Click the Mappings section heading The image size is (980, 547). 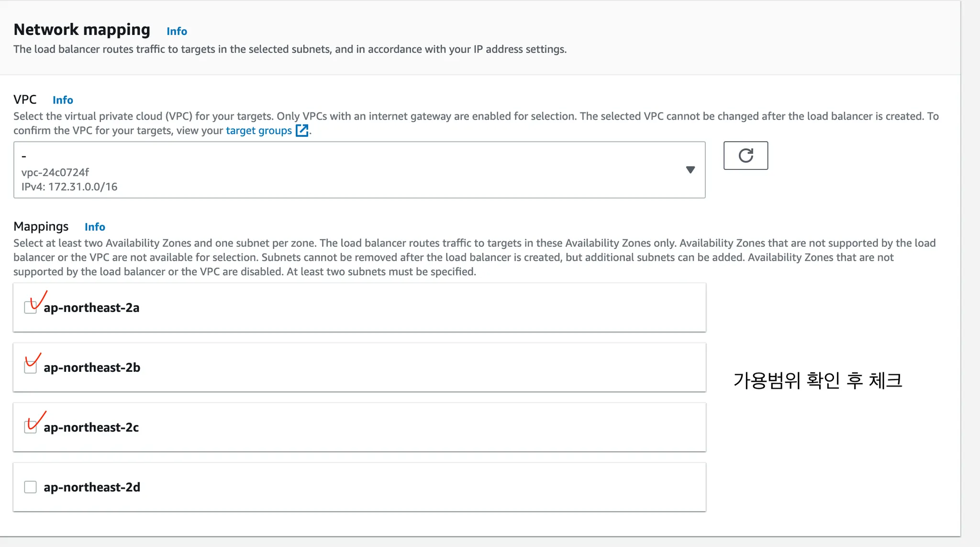(x=41, y=226)
